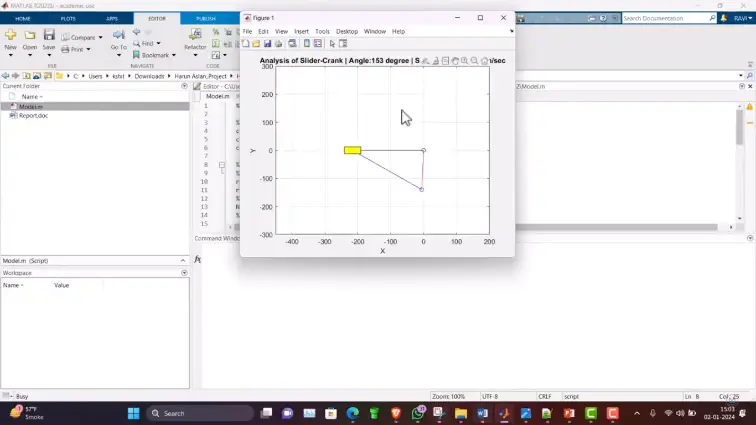Click Users in the folder path

95,76
